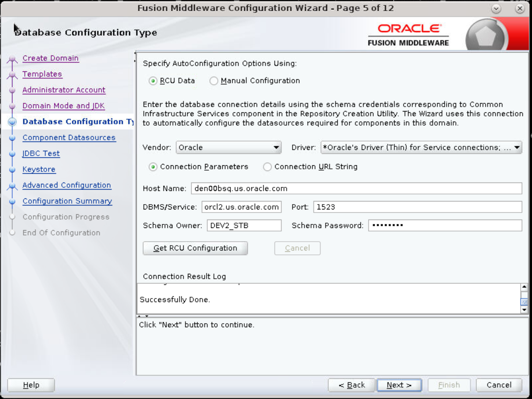Open the Vendor dropdown
This screenshot has height=399, width=532.
coord(228,148)
